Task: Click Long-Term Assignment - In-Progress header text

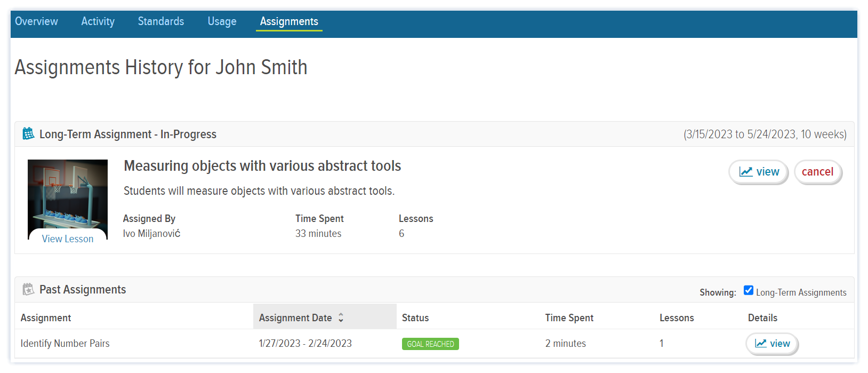Action: (x=128, y=134)
